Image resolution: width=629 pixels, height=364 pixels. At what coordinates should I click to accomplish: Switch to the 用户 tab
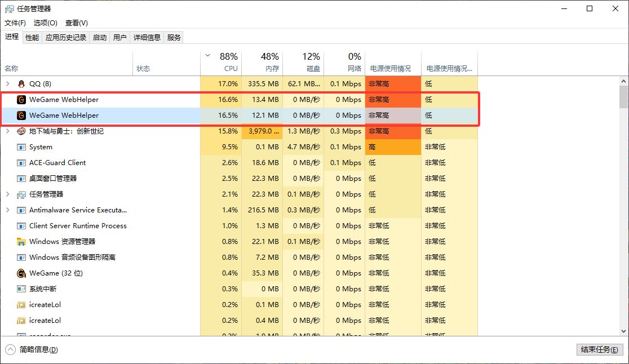click(119, 37)
